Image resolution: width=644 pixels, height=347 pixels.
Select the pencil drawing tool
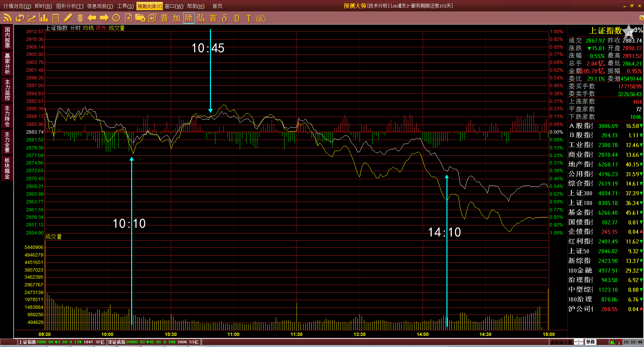tap(68, 18)
